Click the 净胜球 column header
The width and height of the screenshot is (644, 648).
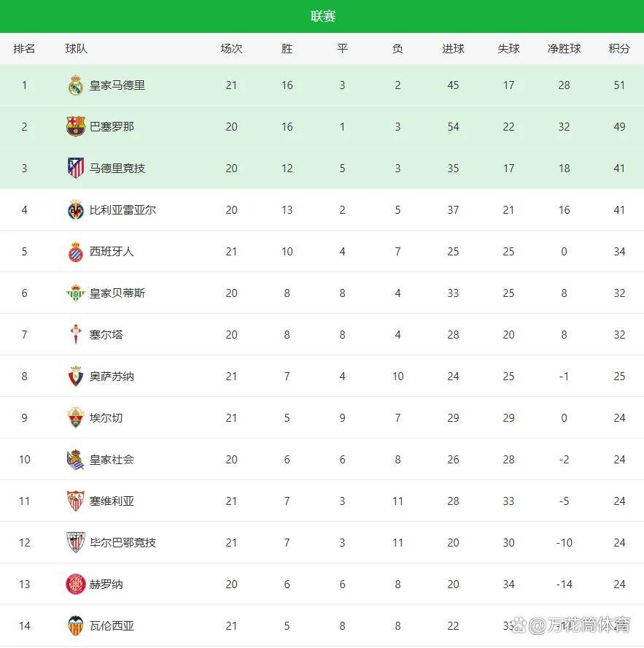click(x=564, y=49)
